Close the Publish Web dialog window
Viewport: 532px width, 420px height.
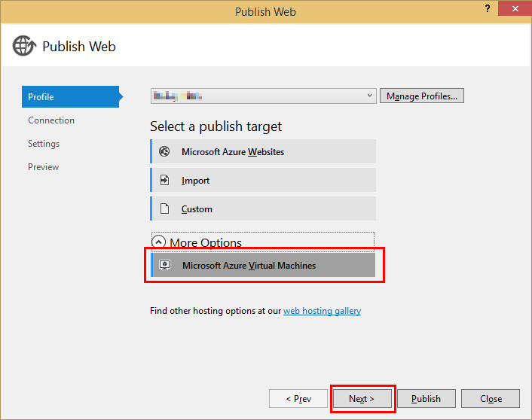(515, 8)
